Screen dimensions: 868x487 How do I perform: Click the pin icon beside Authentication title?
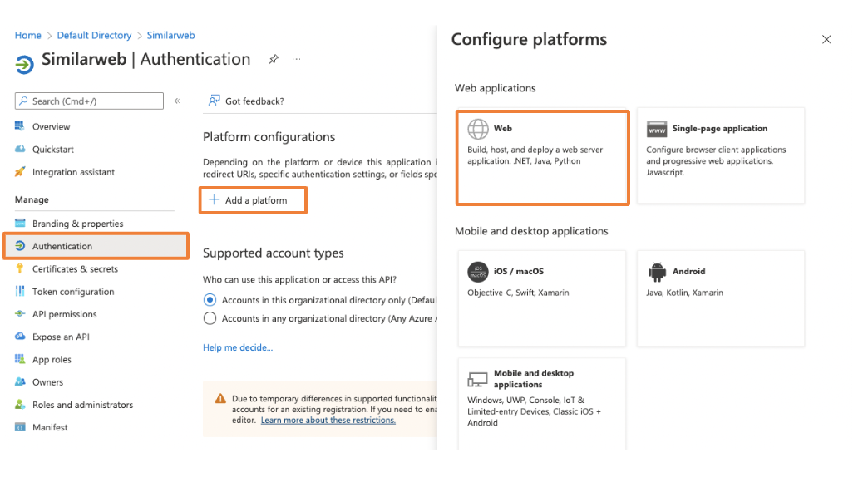pyautogui.click(x=274, y=60)
